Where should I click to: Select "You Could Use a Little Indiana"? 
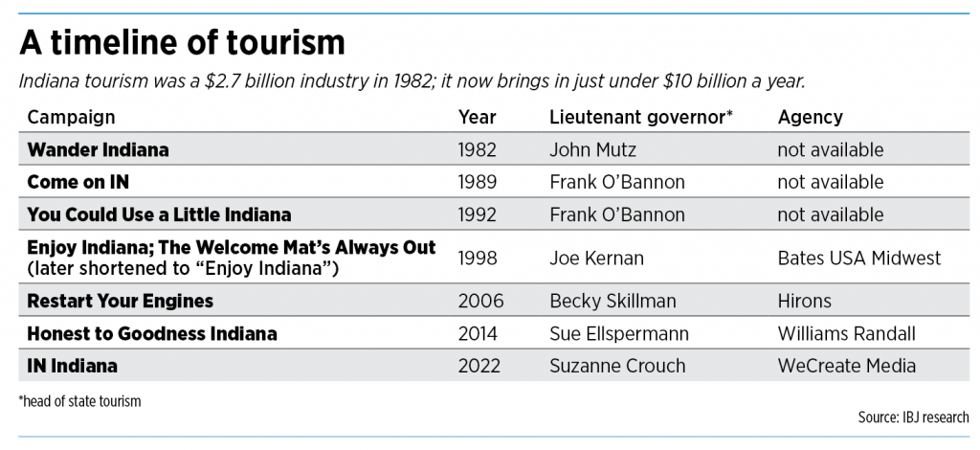pyautogui.click(x=159, y=214)
